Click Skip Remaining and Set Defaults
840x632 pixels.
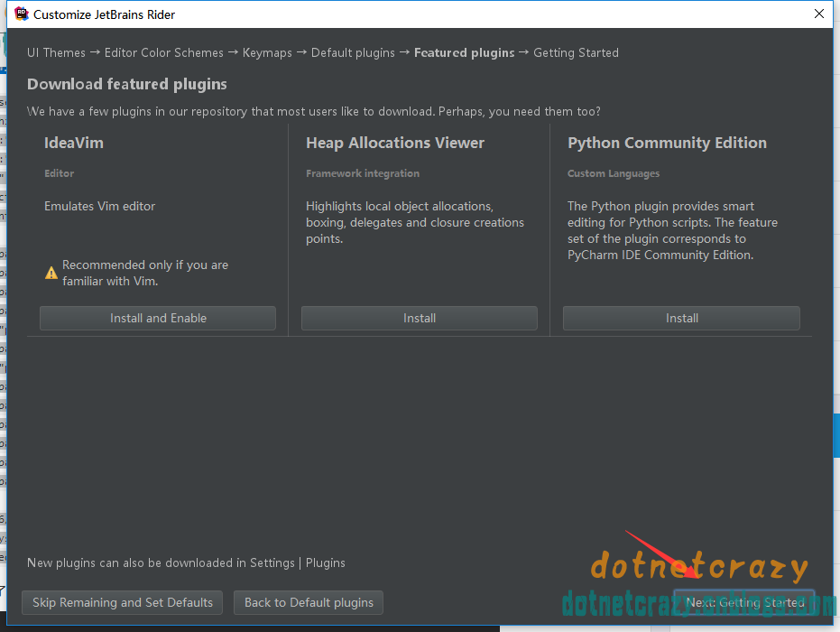(x=122, y=602)
